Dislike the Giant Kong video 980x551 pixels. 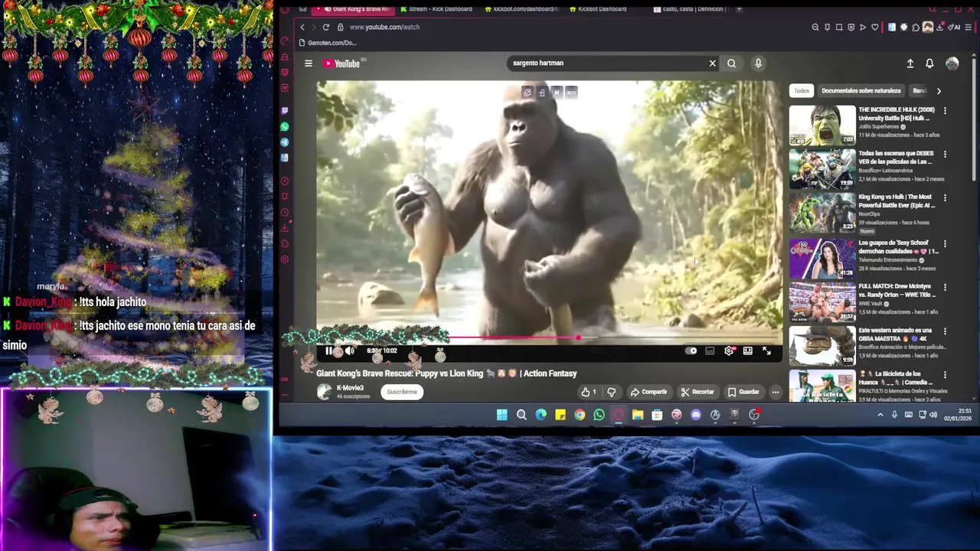pos(611,392)
